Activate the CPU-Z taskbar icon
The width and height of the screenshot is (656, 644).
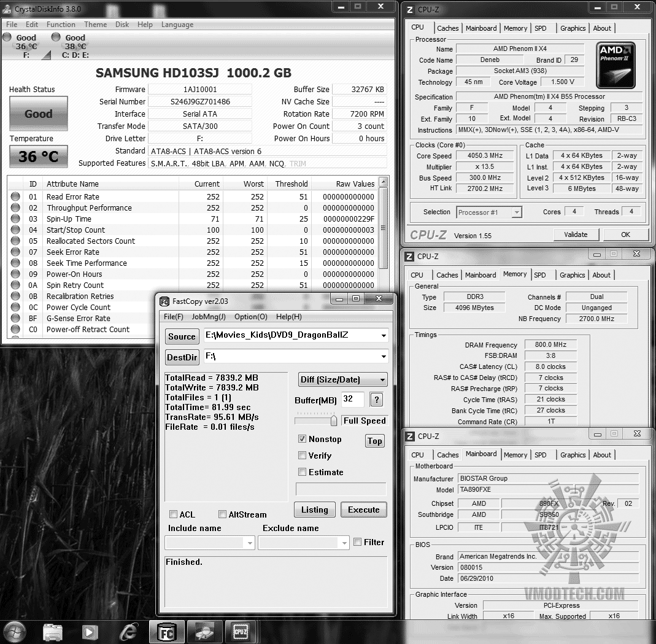click(241, 632)
